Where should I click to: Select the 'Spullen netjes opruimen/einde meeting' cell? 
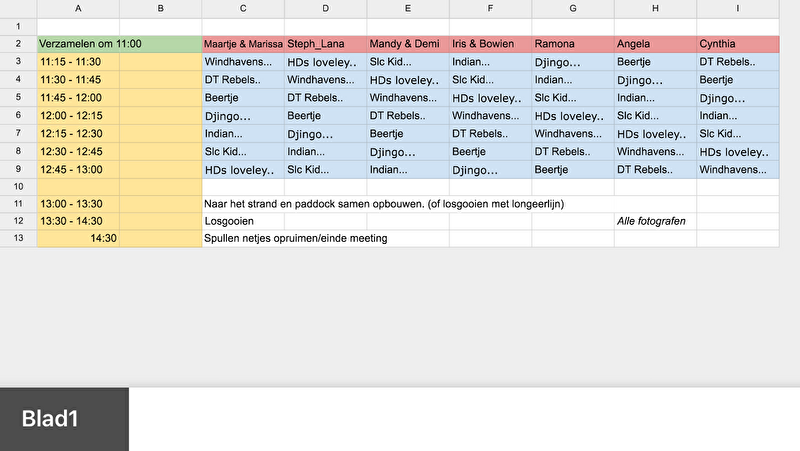click(296, 238)
